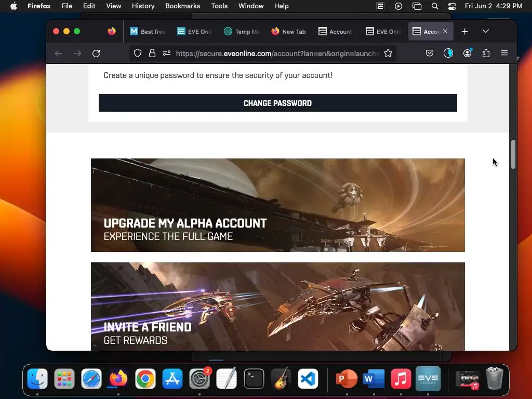This screenshot has height=399, width=532.
Task: Open the Save to Pocket icon
Action: click(430, 54)
